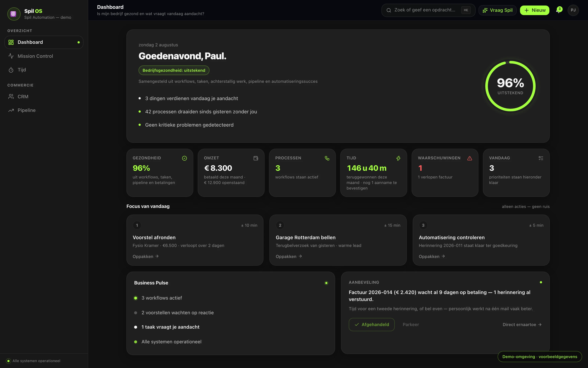Click the Vandaag checklist icon
588x368 pixels.
pos(541,158)
